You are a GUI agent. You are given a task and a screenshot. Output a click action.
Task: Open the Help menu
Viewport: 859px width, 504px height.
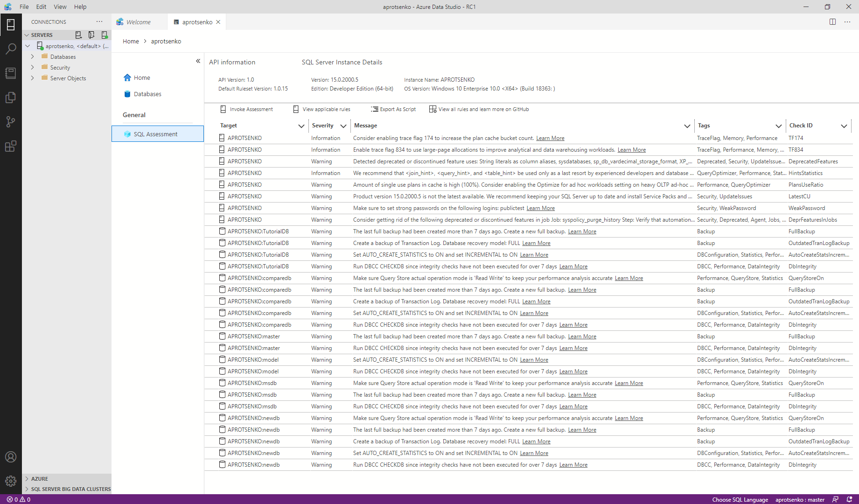(80, 7)
